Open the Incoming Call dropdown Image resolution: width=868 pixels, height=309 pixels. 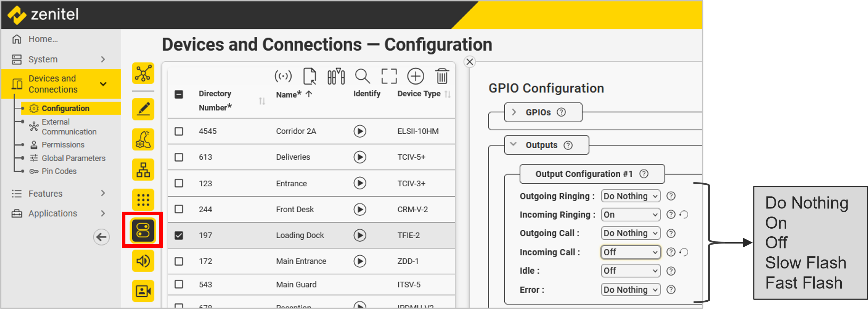pyautogui.click(x=630, y=252)
